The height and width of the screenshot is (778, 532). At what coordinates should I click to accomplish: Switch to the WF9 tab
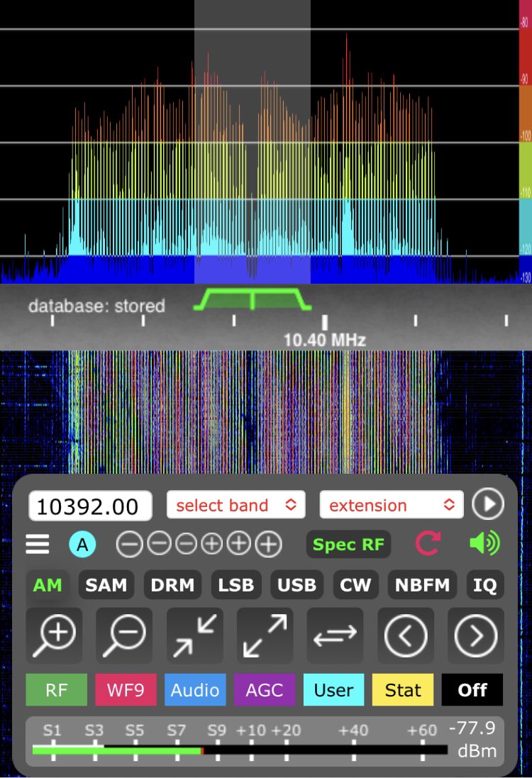pyautogui.click(x=126, y=690)
